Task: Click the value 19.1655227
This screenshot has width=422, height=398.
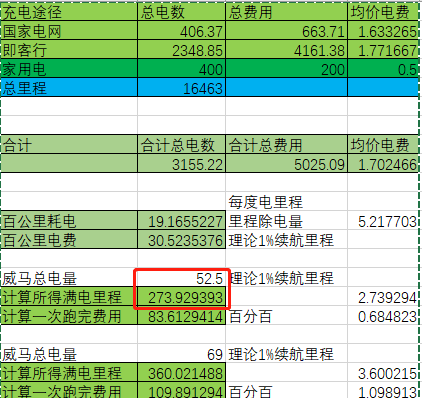Action: (x=181, y=221)
